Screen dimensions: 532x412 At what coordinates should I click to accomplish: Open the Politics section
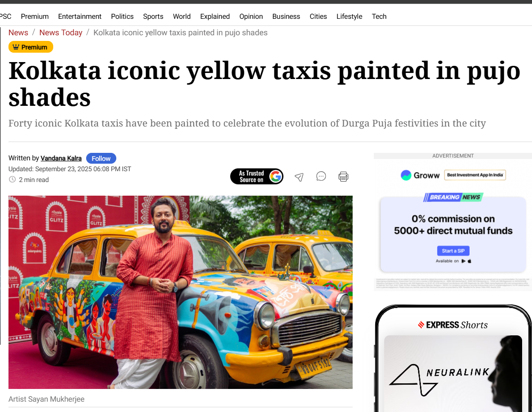(122, 16)
